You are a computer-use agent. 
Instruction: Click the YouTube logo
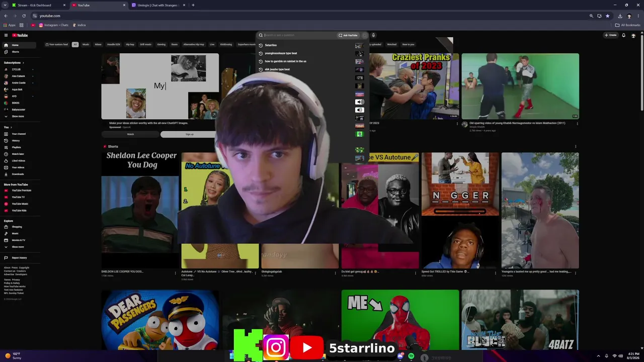tap(20, 35)
